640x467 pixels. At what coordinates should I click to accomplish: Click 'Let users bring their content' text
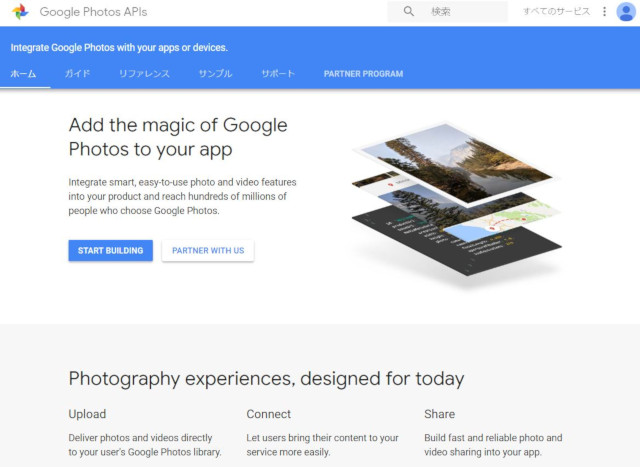[322, 445]
